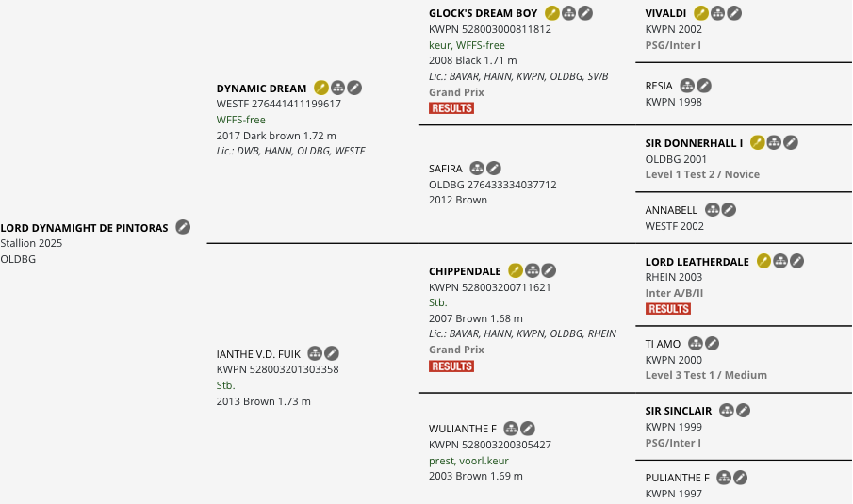Open the pedigree tree icon beside Pulianthe F
The height and width of the screenshot is (504, 853).
(724, 478)
